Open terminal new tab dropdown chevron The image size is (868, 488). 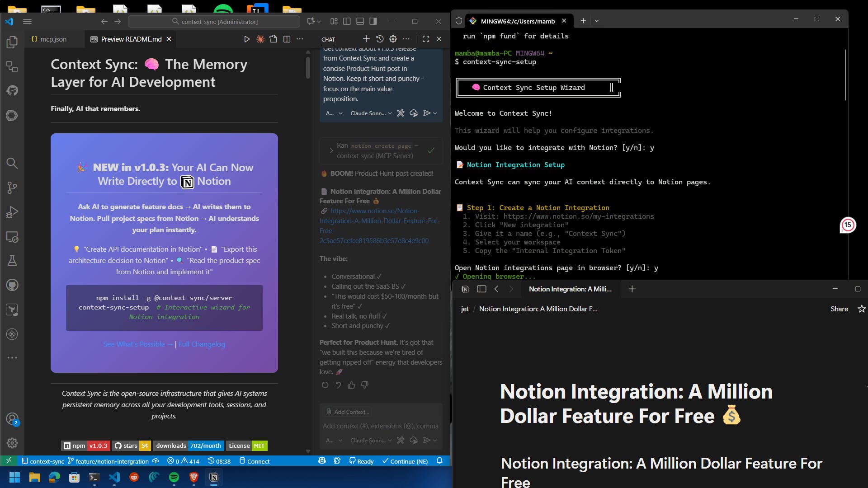tap(597, 21)
